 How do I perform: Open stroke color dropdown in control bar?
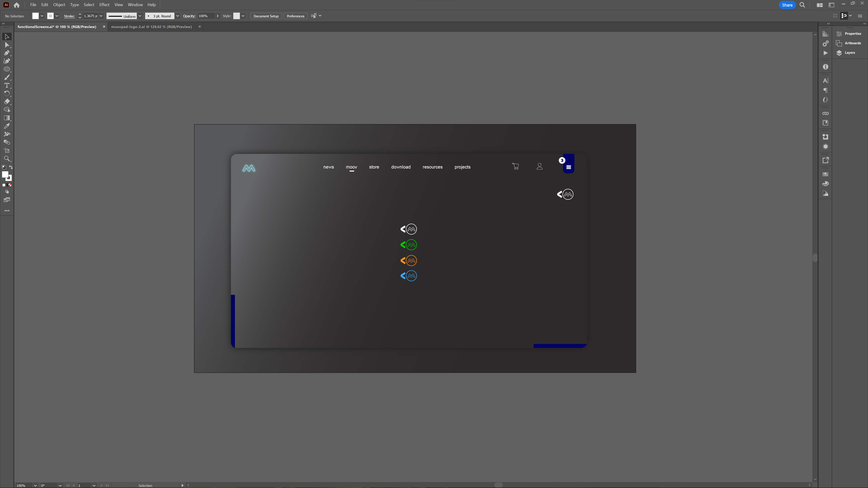pos(57,16)
